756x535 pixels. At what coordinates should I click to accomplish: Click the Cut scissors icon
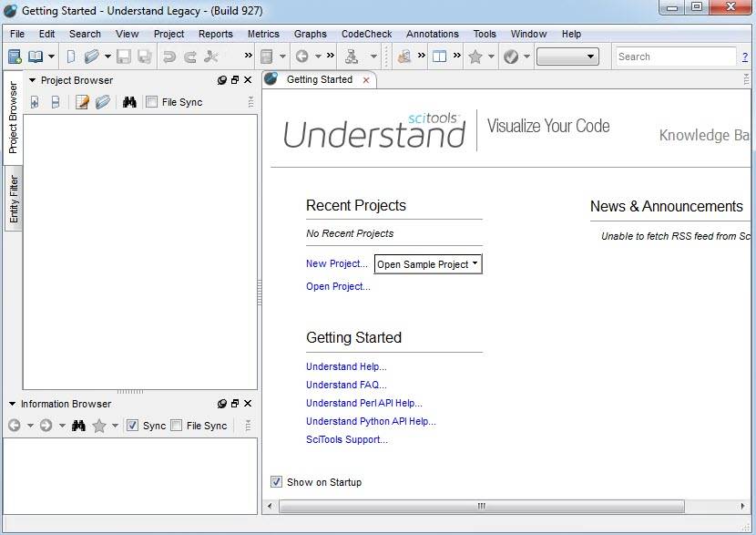point(210,57)
